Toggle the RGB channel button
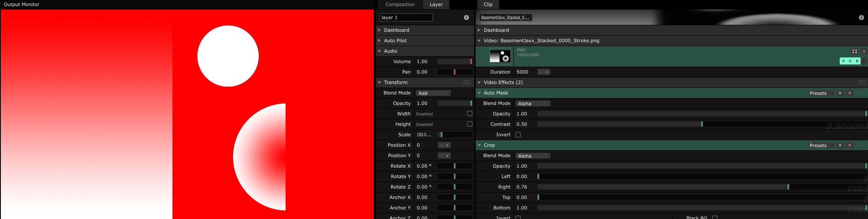 tap(850, 61)
